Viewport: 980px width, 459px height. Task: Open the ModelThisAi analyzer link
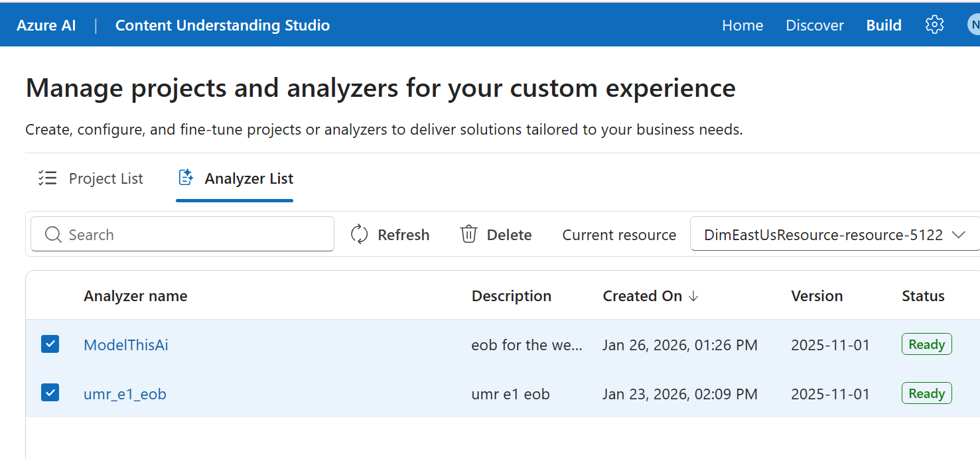tap(126, 344)
